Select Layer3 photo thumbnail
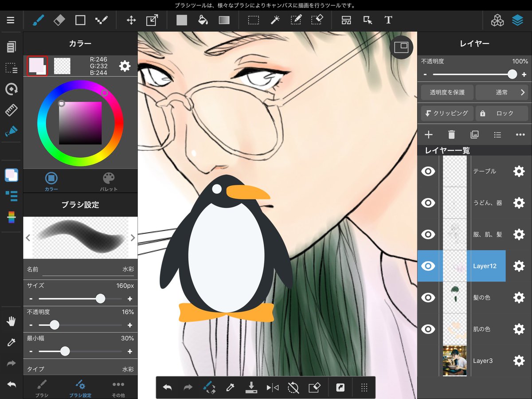 click(x=455, y=361)
